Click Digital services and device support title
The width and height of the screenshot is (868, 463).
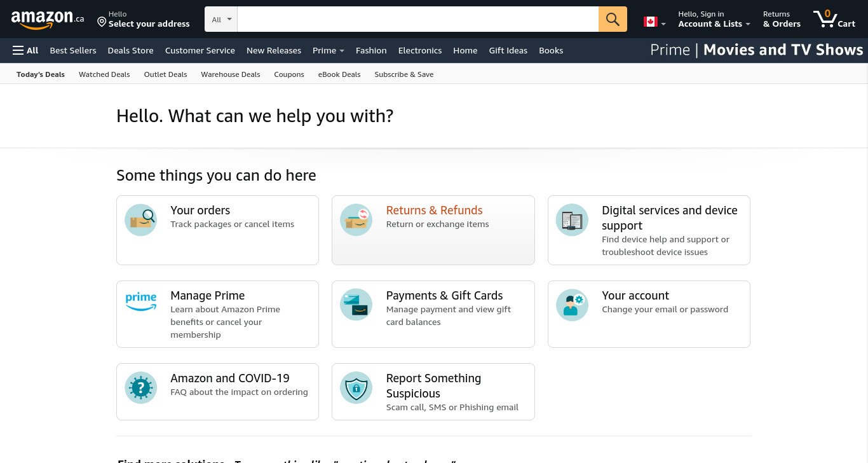click(670, 218)
